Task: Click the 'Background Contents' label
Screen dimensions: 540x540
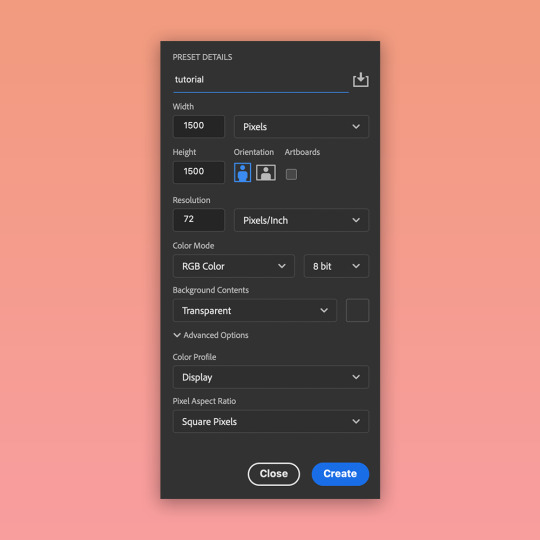Action: (x=211, y=290)
